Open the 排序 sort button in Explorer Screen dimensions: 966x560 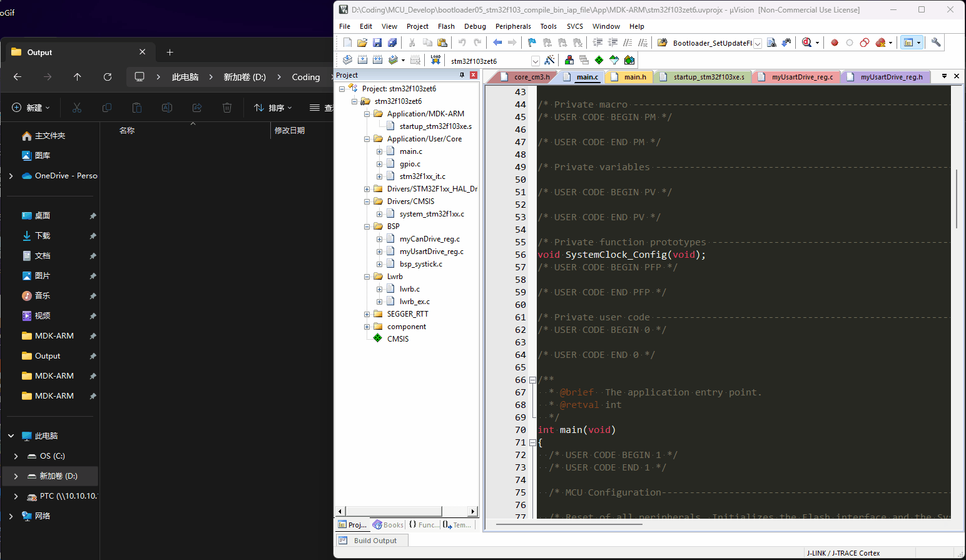click(x=273, y=108)
